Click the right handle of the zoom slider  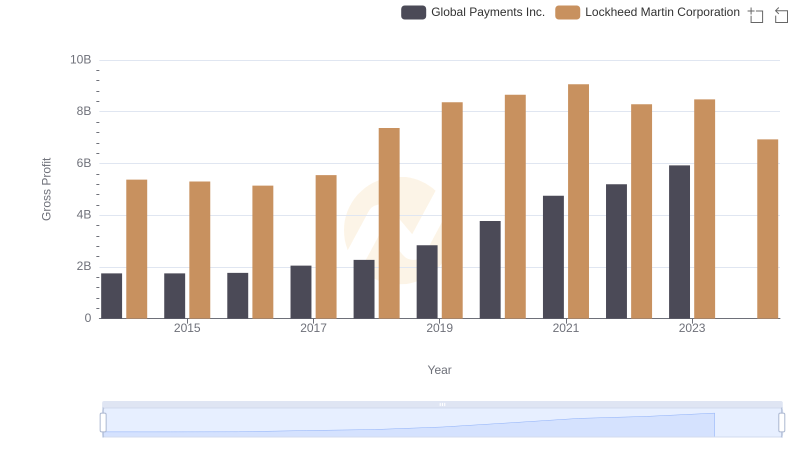(x=782, y=423)
